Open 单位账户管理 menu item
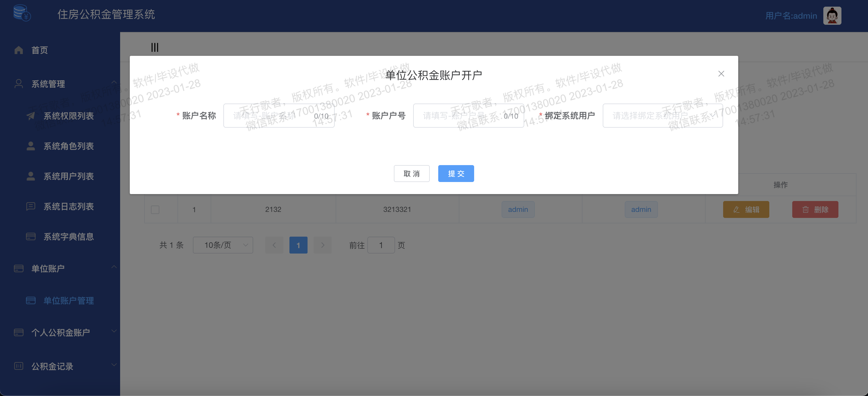 pyautogui.click(x=60, y=300)
